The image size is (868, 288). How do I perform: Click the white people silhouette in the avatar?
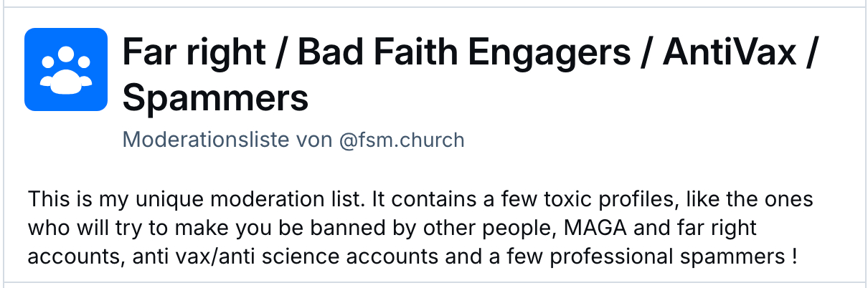click(x=66, y=69)
